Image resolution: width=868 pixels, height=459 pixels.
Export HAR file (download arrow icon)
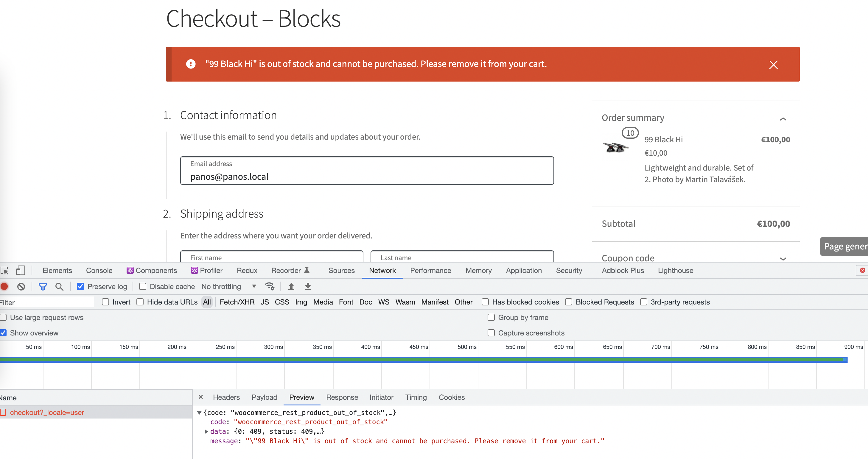[x=308, y=286]
